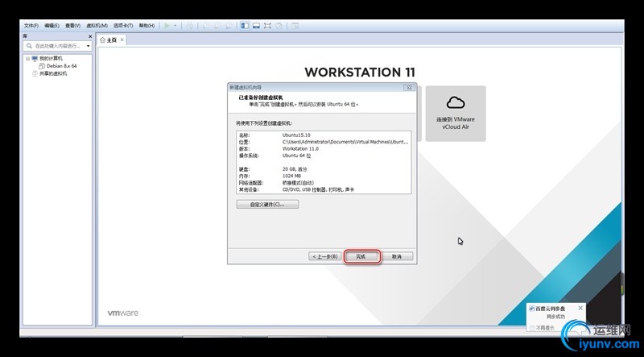Toggle the thumbnail bar toolbar icon

coord(256,26)
